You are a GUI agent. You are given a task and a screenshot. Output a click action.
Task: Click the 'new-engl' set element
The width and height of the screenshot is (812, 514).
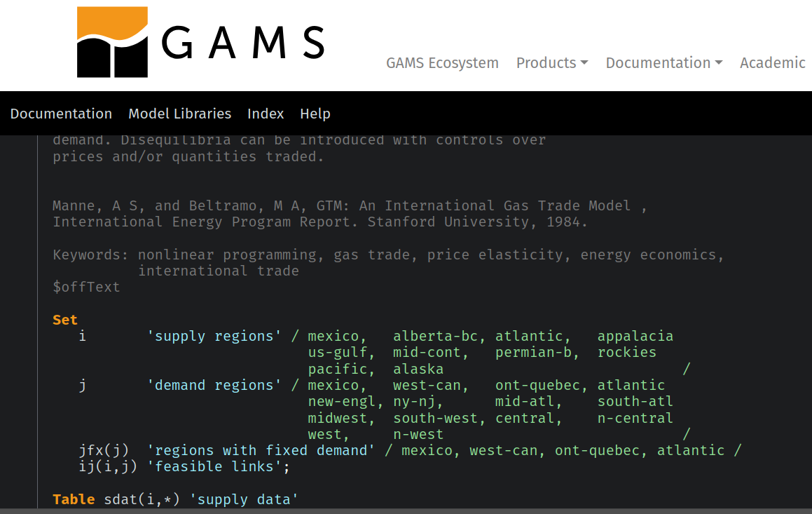(x=342, y=402)
